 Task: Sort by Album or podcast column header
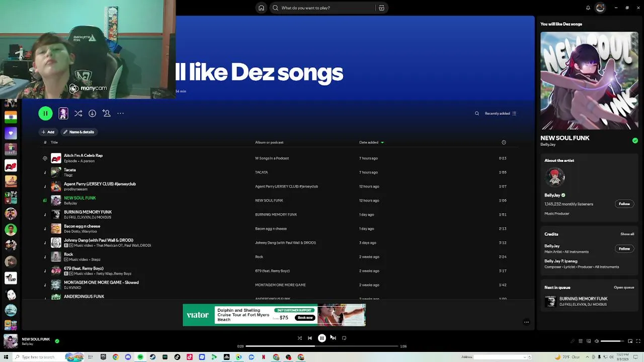pos(269,142)
